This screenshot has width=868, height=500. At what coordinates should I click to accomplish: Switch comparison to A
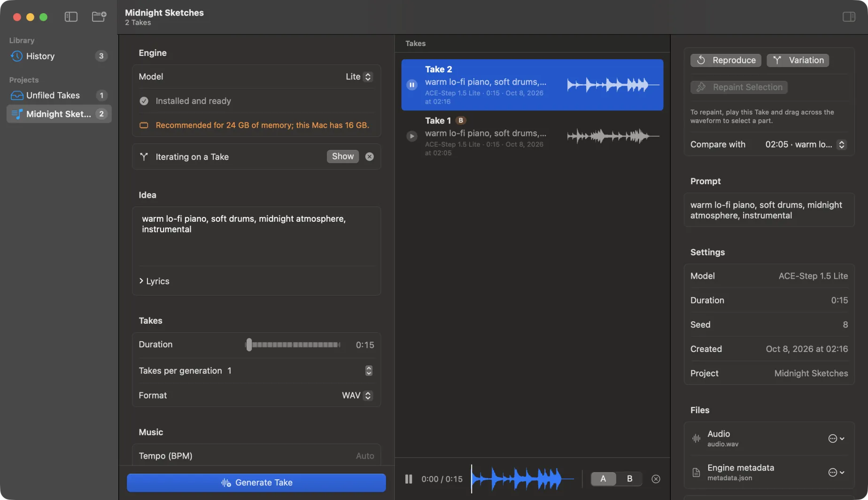click(603, 478)
